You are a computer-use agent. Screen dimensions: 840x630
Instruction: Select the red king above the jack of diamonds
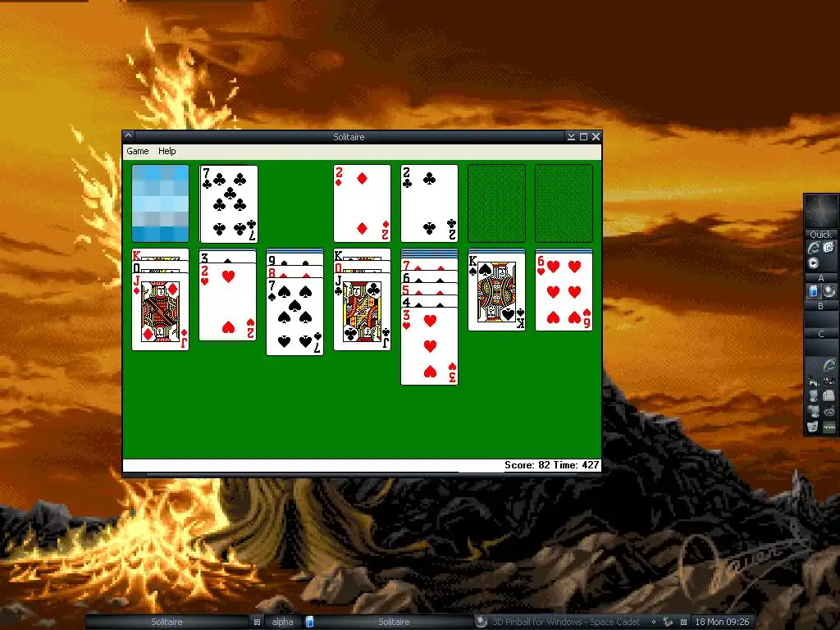(160, 254)
